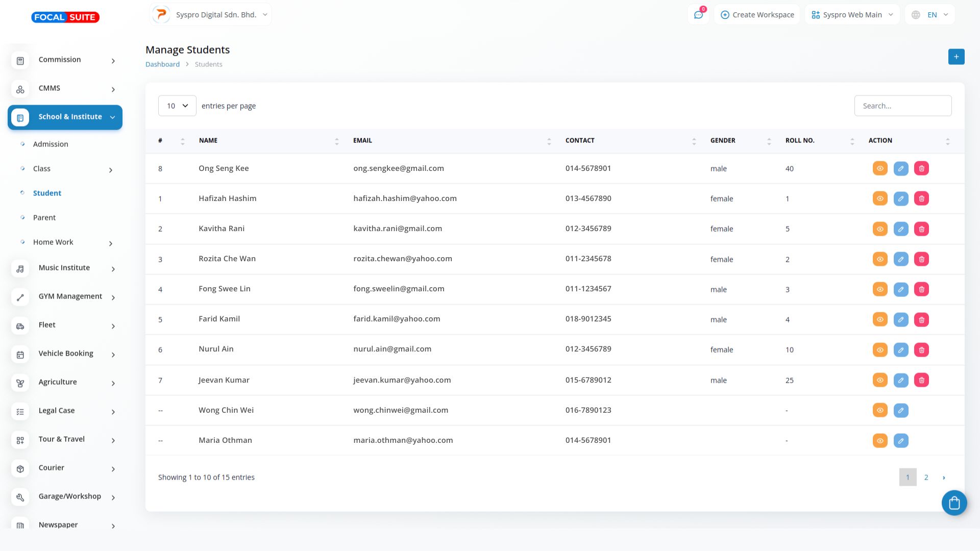The height and width of the screenshot is (551, 980).
Task: Click the add student plus button
Action: pos(956,57)
